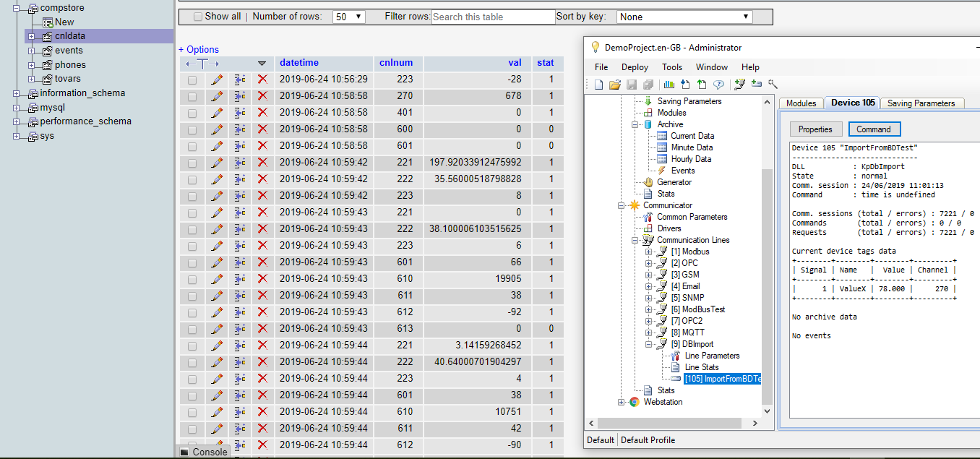The width and height of the screenshot is (980, 459).
Task: Tick checkbox for row cnlnum 401
Action: tap(192, 113)
